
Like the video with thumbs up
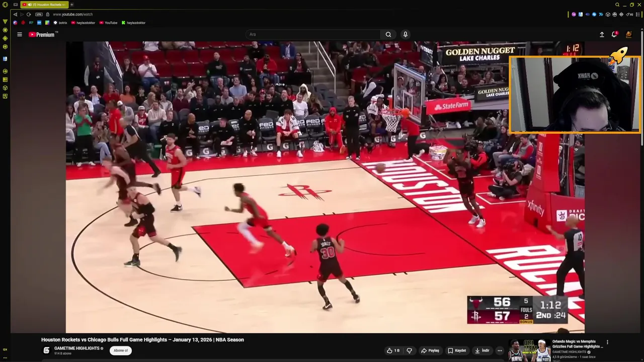coord(393,350)
